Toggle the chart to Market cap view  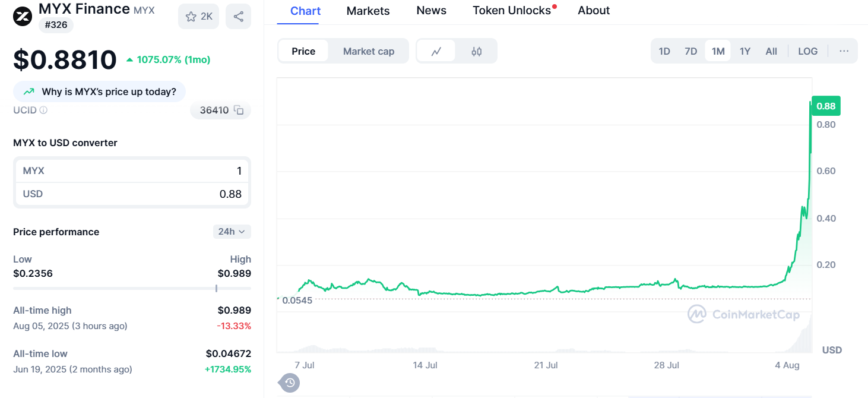click(368, 51)
